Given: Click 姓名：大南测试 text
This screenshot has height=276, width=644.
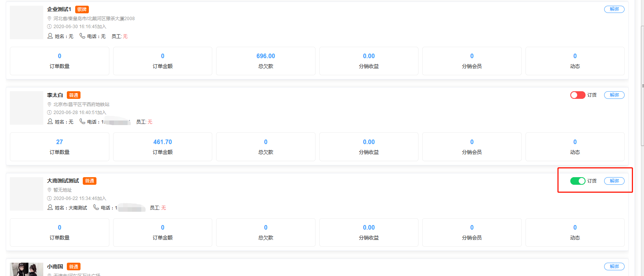Looking at the screenshot, I should click(x=71, y=208).
